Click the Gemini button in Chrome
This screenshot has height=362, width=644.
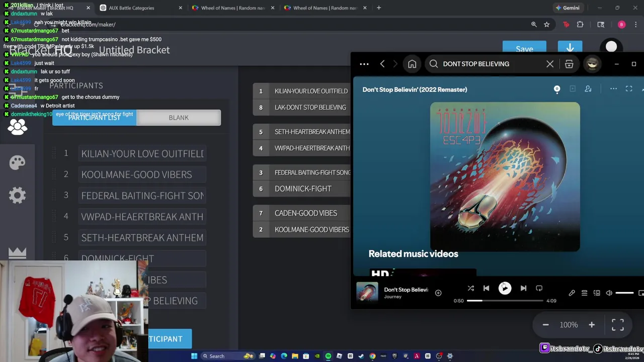tap(567, 8)
